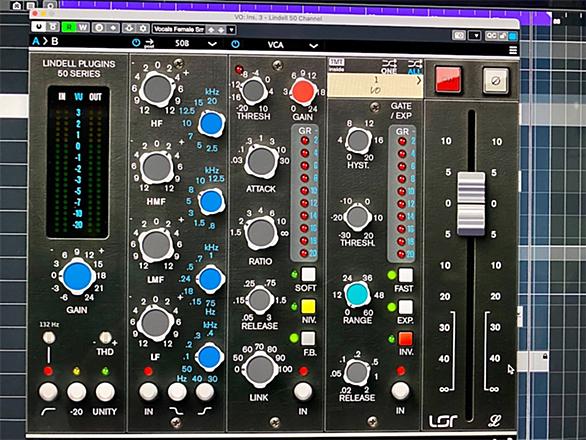Click the output fader handle
586x440 pixels.
tap(471, 204)
